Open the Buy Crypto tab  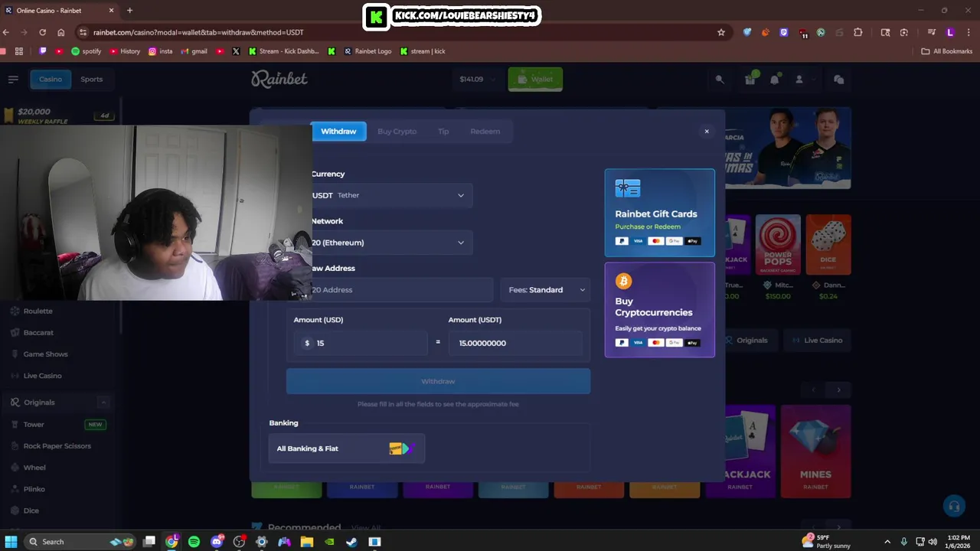pyautogui.click(x=397, y=132)
